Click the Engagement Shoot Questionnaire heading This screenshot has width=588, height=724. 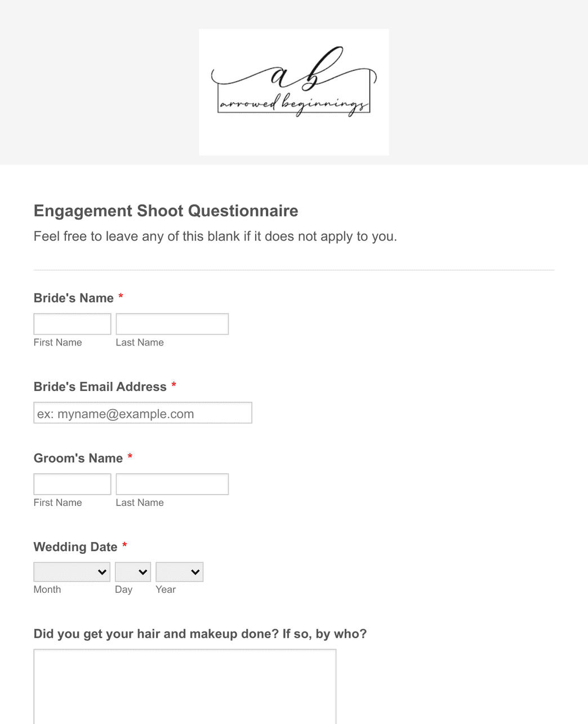coord(166,211)
